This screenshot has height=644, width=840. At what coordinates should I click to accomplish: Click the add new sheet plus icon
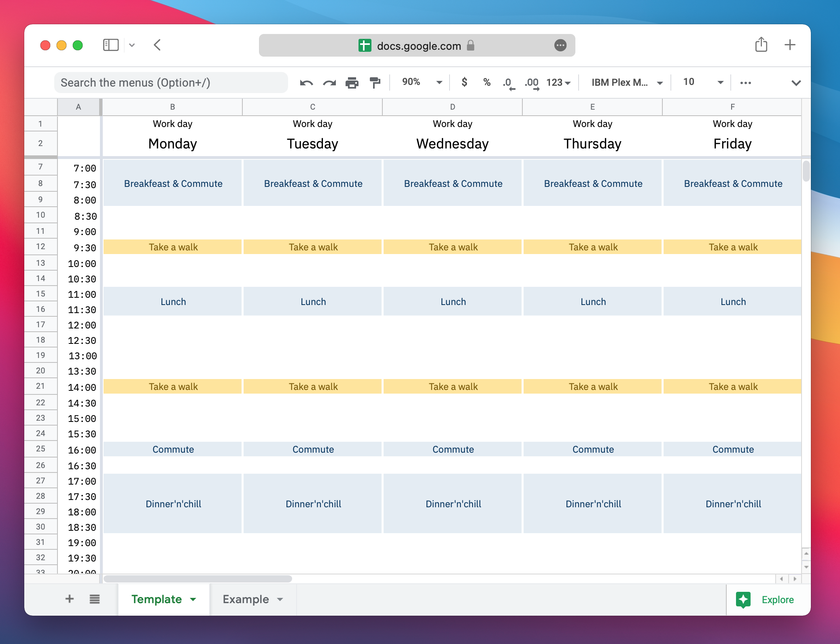[70, 599]
